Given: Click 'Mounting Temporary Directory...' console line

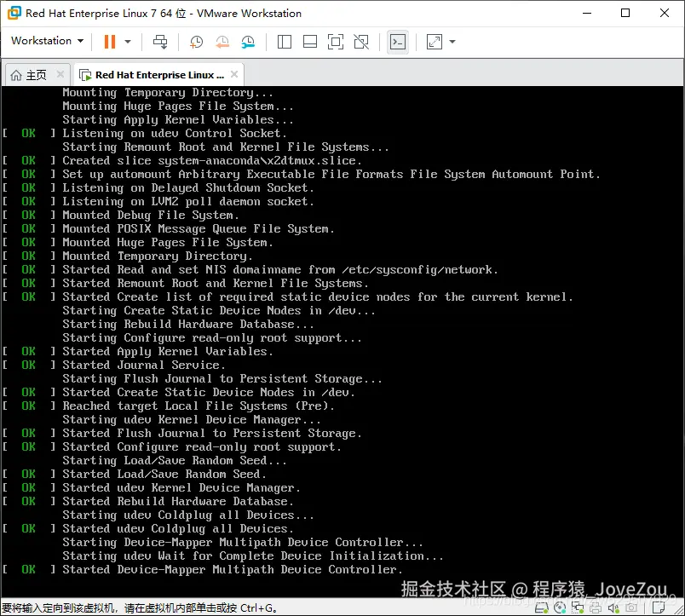Looking at the screenshot, I should coord(168,93).
